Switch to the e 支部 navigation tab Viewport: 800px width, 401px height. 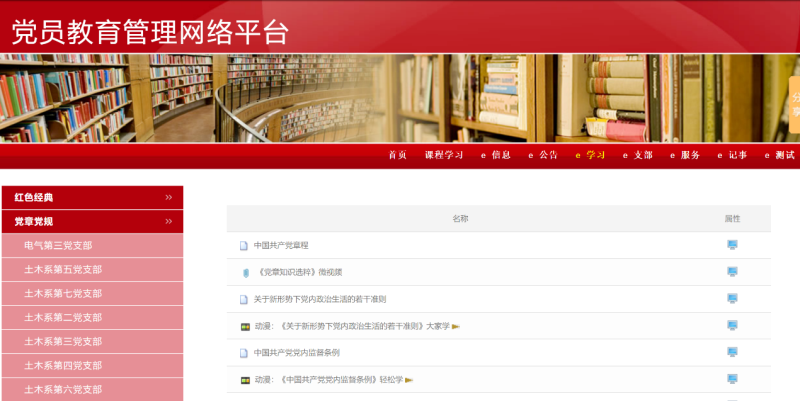pos(637,155)
